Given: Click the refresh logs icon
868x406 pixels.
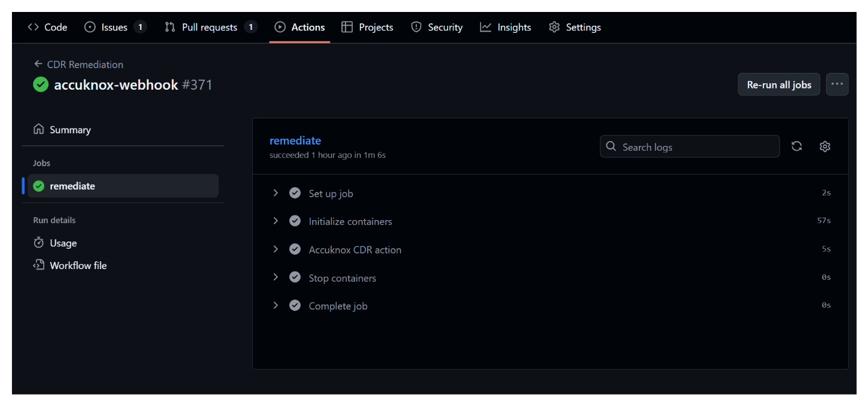Looking at the screenshot, I should coord(796,146).
